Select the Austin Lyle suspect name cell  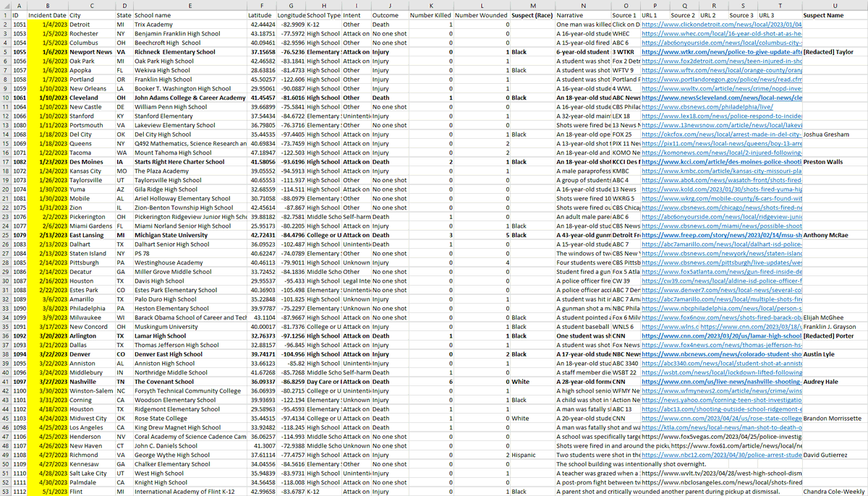835,355
